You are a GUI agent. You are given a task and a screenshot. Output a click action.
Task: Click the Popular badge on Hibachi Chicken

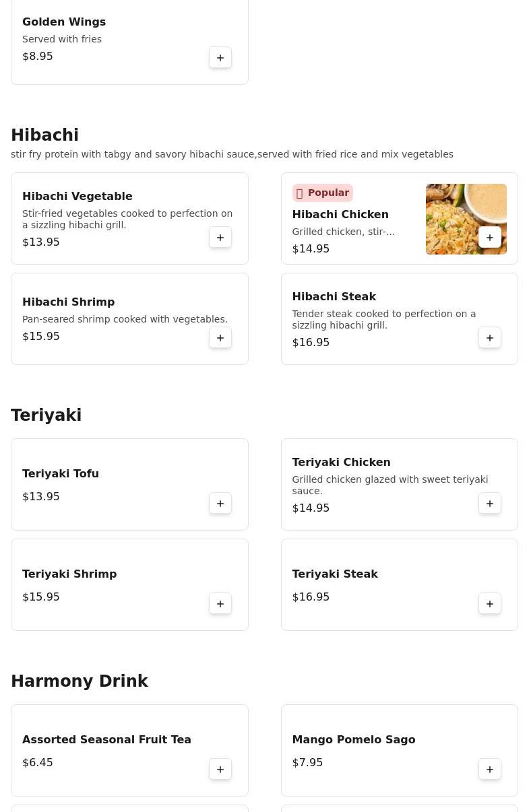pos(323,193)
